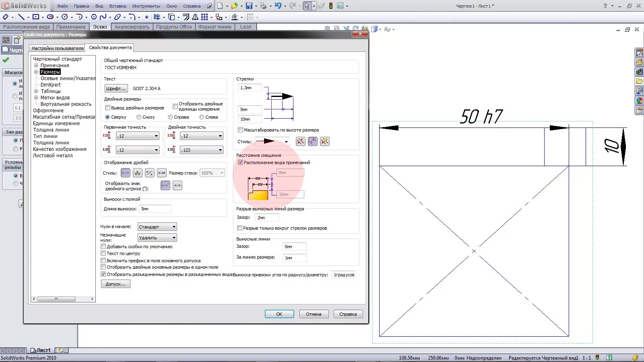This screenshot has width=644, height=362.
Task: Enable Вывод двойных размеров checkbox
Action: pos(107,108)
